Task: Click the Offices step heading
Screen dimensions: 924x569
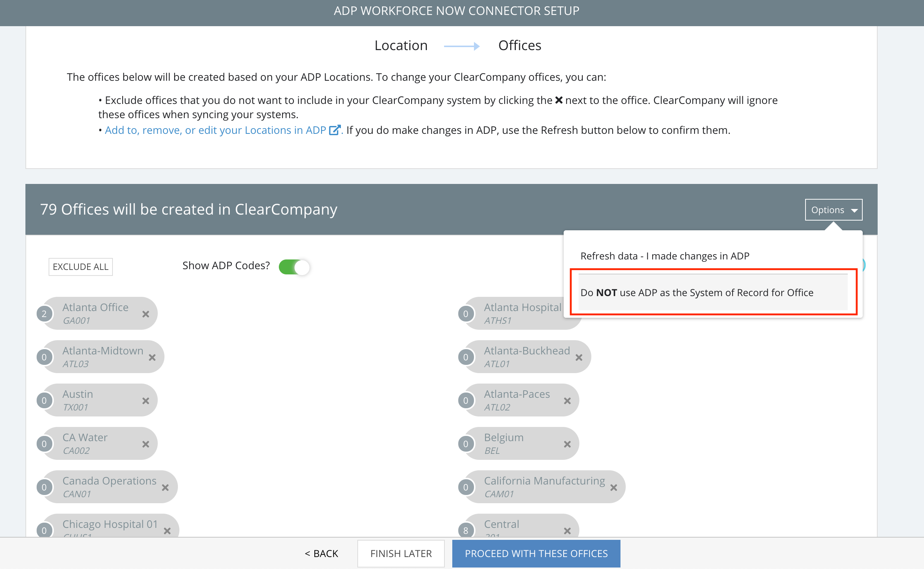Action: [x=520, y=45]
